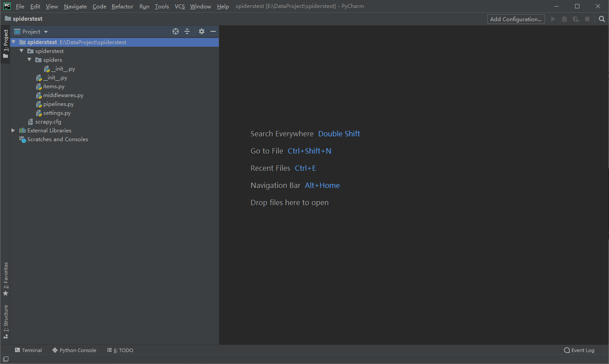The width and height of the screenshot is (609, 364).
Task: Click the Locate/Scroll from Source icon
Action: pos(176,31)
